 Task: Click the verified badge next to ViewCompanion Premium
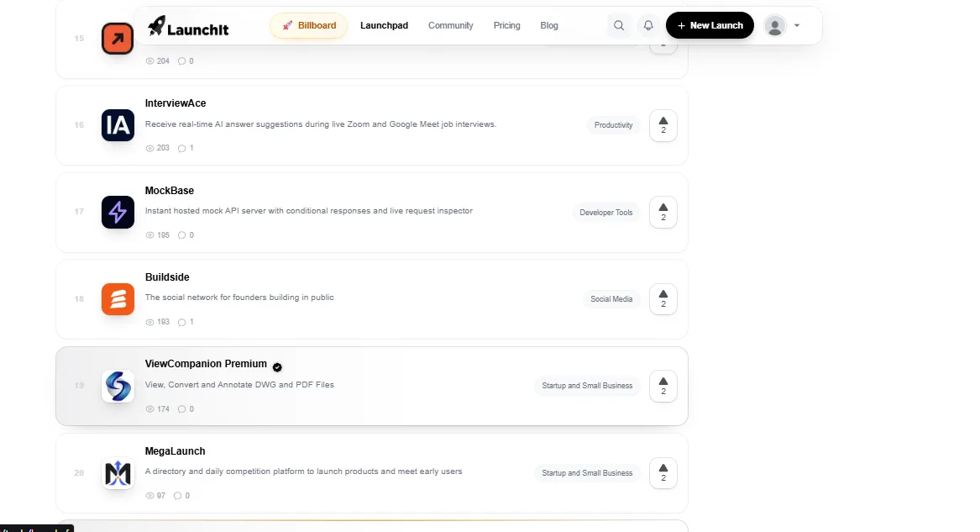pyautogui.click(x=277, y=367)
